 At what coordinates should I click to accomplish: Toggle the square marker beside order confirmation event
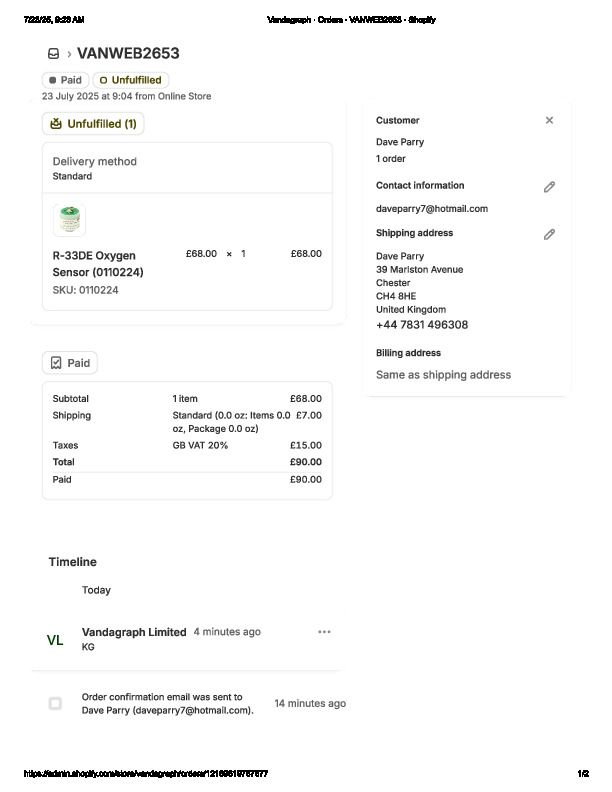pos(55,703)
